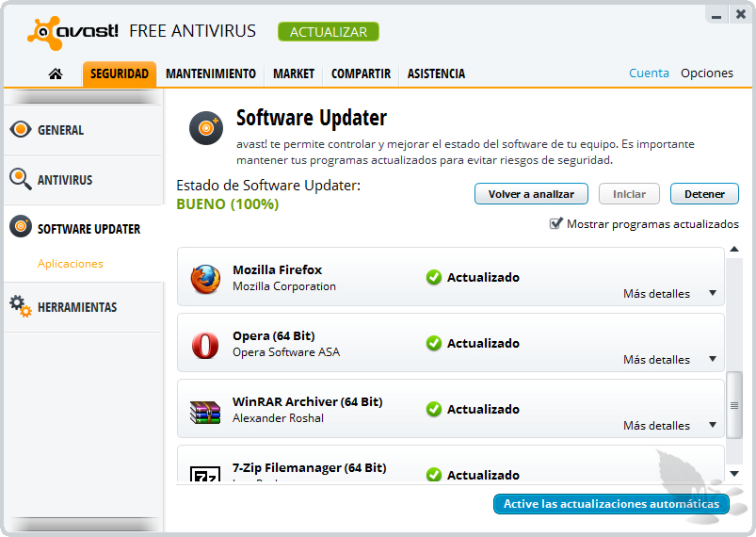Select Antivirus in the sidebar
Screen dimensions: 756x537
point(83,180)
